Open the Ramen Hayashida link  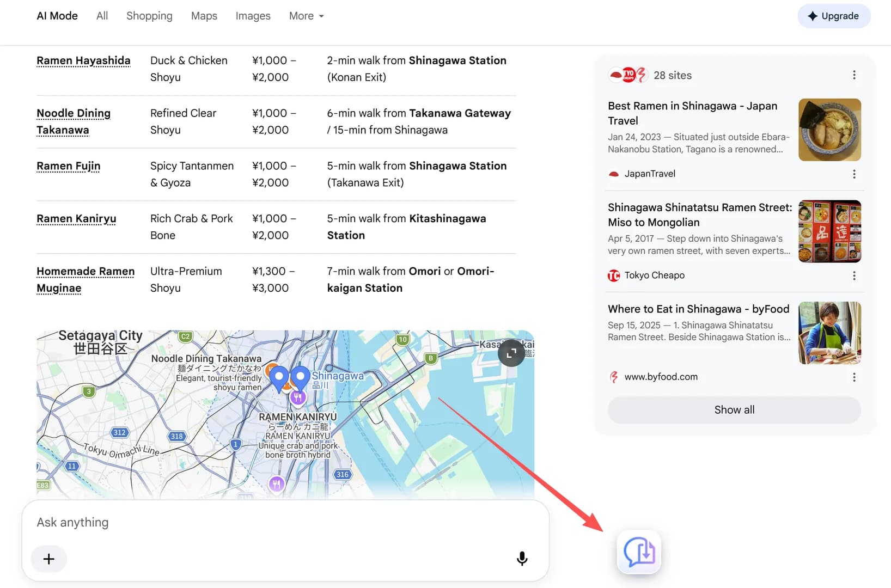point(83,60)
